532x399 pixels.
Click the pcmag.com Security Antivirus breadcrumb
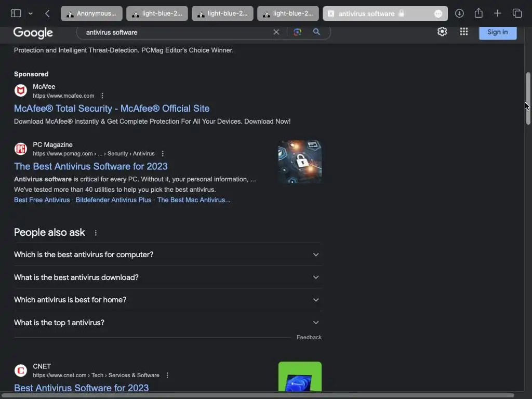pyautogui.click(x=94, y=154)
